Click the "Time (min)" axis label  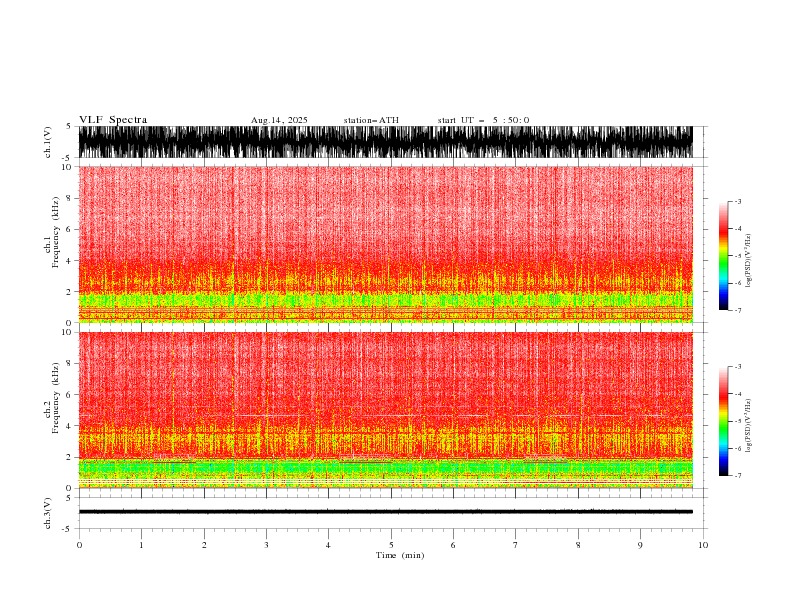pos(400,555)
